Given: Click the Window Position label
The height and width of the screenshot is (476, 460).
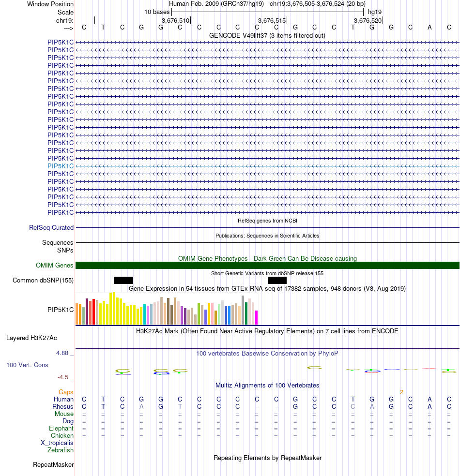Looking at the screenshot, I should (50, 4).
